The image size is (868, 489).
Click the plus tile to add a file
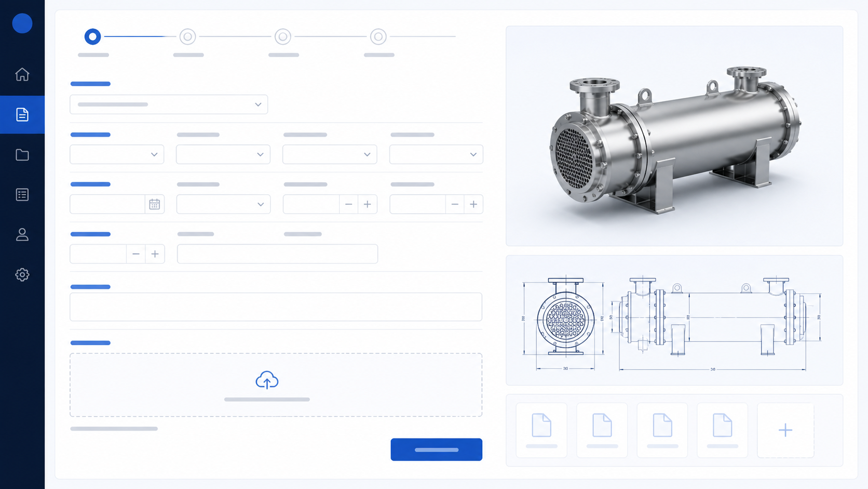[x=785, y=430]
